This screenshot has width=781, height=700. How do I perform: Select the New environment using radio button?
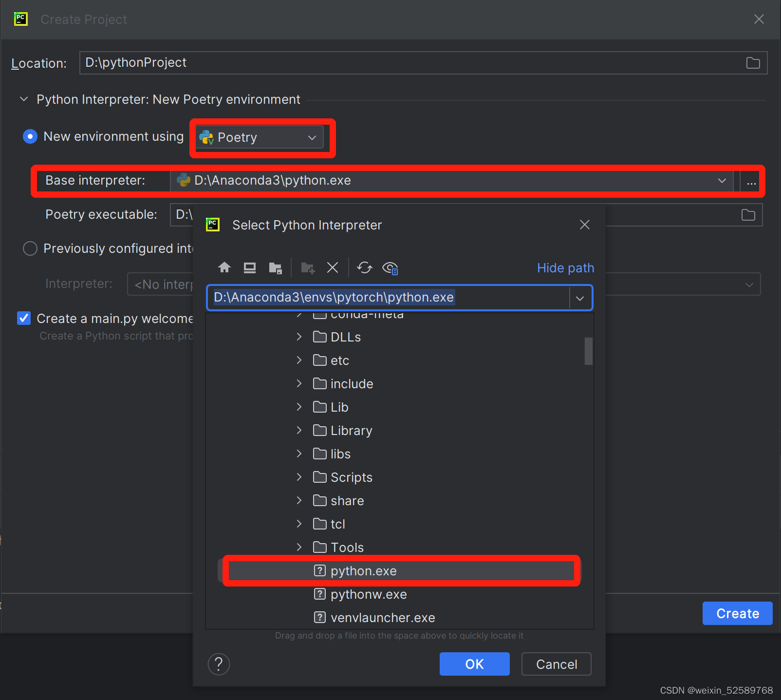pos(30,136)
